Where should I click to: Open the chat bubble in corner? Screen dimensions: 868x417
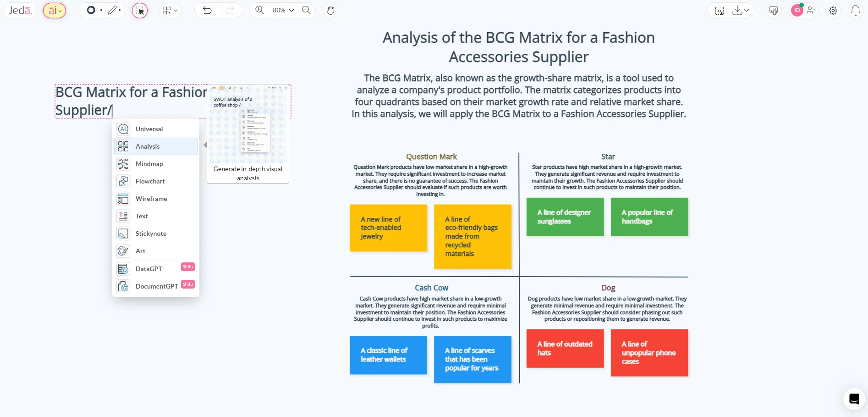[853, 399]
